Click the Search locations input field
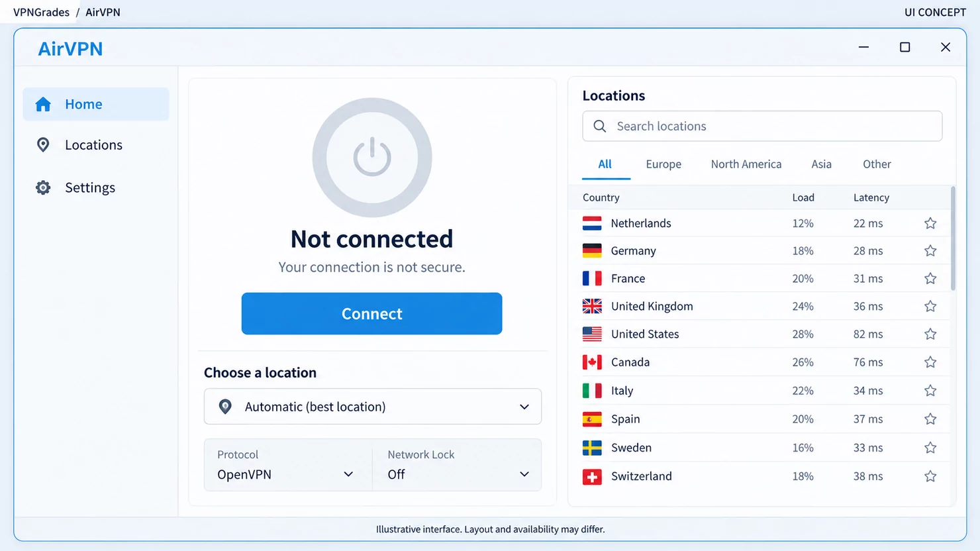 [762, 126]
